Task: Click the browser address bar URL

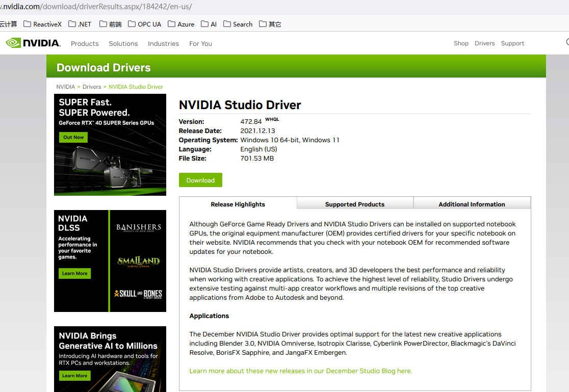Action: (x=96, y=7)
